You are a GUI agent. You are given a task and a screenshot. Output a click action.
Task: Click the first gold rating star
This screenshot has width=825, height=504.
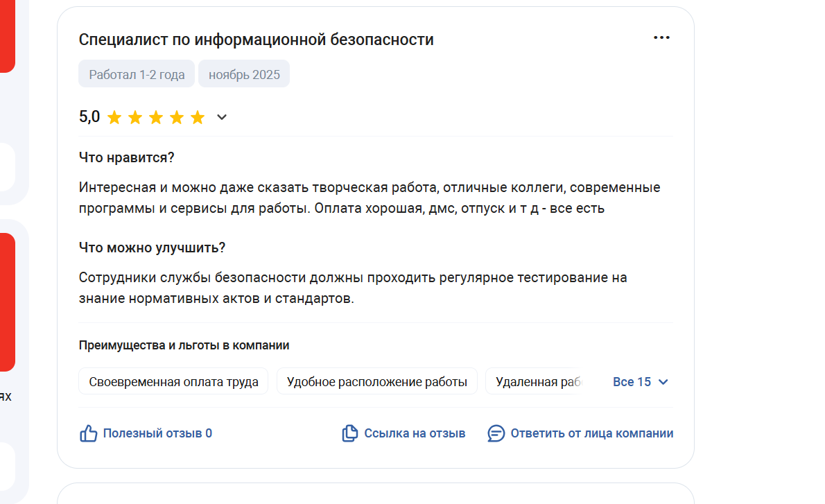point(114,118)
